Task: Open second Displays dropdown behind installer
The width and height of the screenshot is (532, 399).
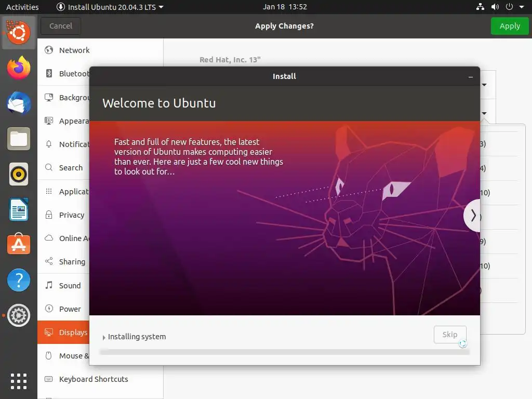Action: [x=485, y=113]
